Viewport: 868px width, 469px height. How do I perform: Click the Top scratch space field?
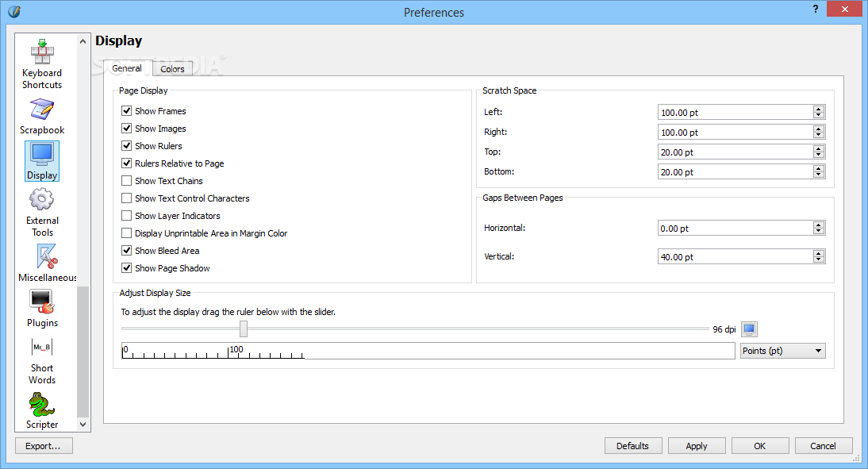click(735, 152)
